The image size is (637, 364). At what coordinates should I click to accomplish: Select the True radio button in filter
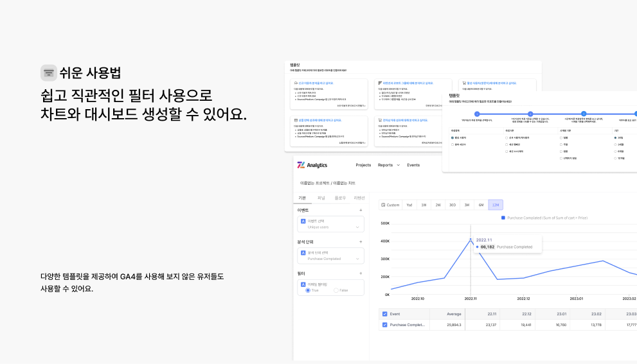308,291
